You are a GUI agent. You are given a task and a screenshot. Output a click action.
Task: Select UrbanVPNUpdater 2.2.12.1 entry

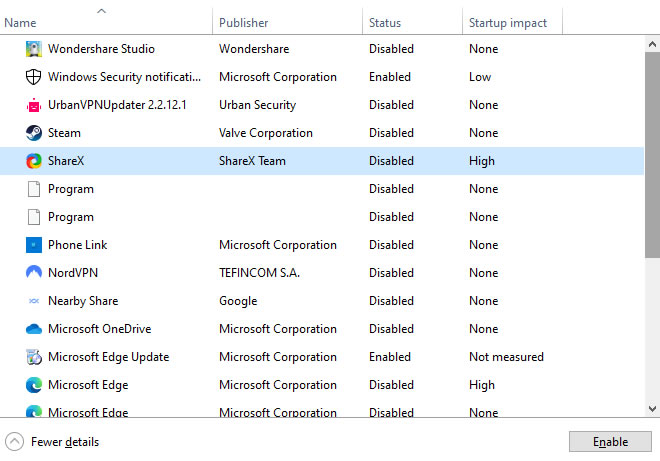[x=117, y=105]
